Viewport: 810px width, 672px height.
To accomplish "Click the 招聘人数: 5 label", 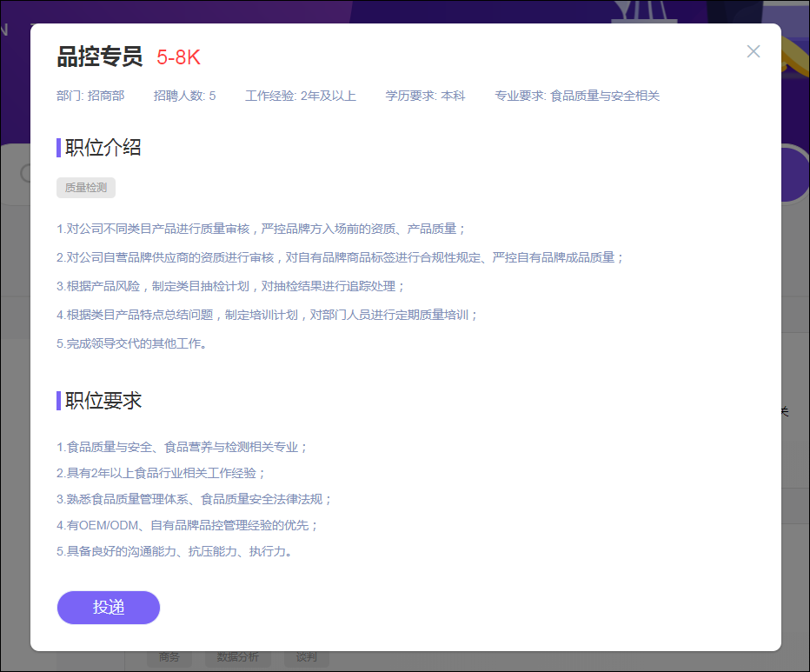I will [184, 96].
